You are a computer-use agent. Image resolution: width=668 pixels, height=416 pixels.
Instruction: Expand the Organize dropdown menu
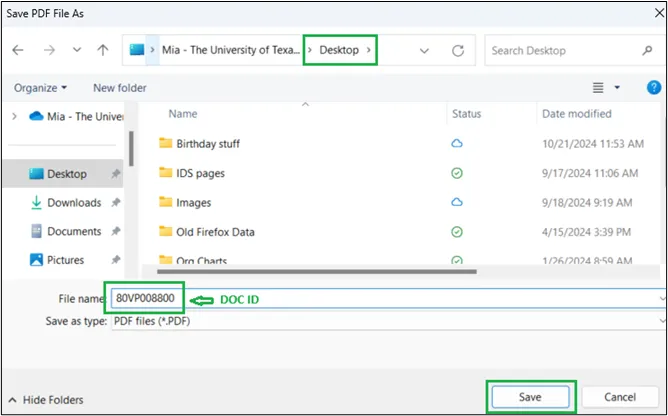click(x=40, y=88)
